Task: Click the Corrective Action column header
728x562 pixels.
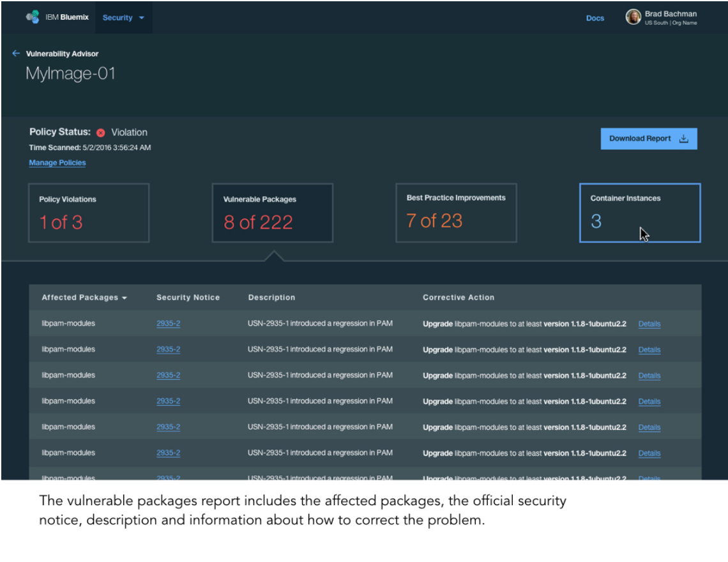Action: [459, 297]
